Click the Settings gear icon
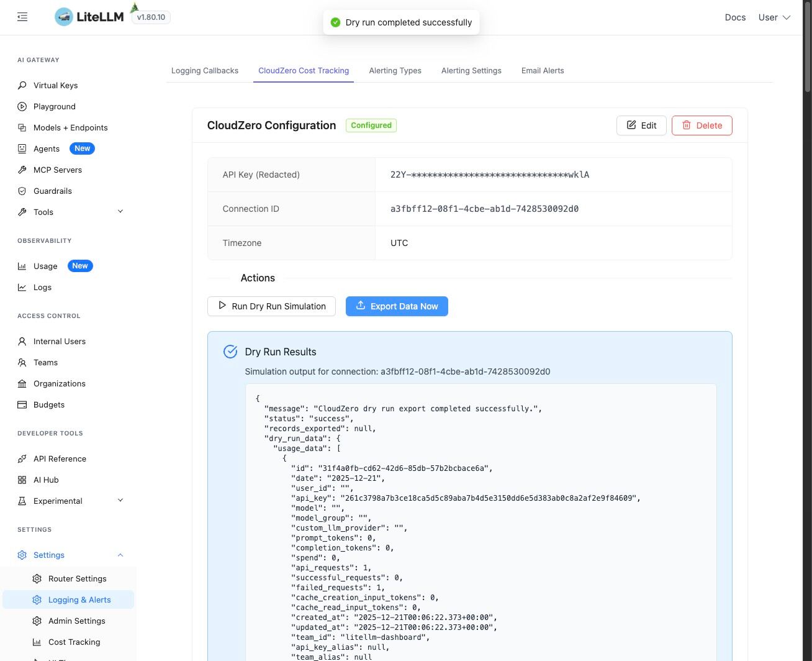Screen dimensions: 812x661 (22, 555)
